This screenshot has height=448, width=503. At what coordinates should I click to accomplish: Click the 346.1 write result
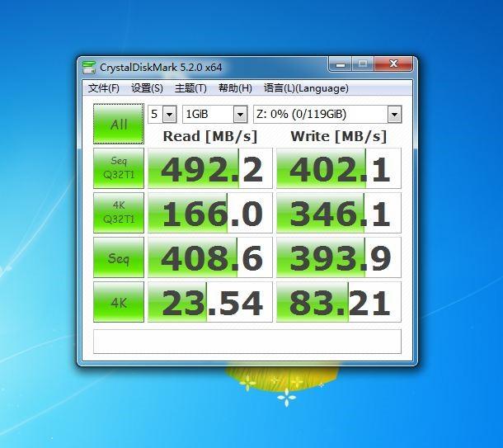tap(339, 213)
